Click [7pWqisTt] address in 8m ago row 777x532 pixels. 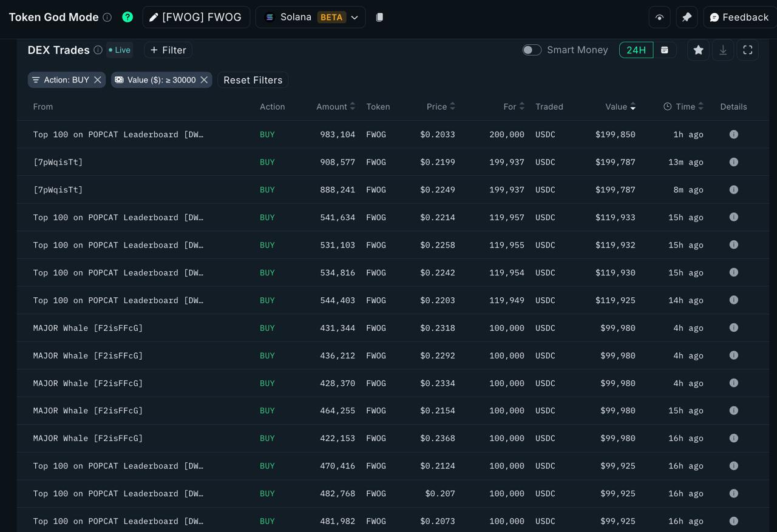point(58,189)
